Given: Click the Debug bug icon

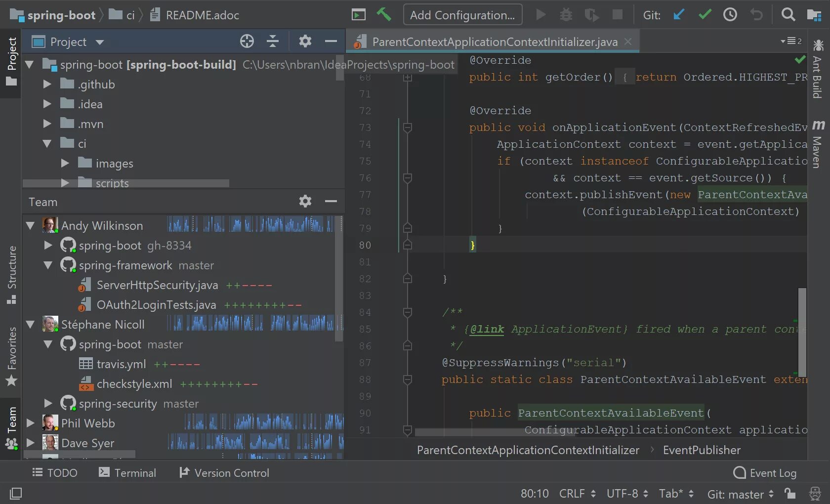Looking at the screenshot, I should point(566,15).
